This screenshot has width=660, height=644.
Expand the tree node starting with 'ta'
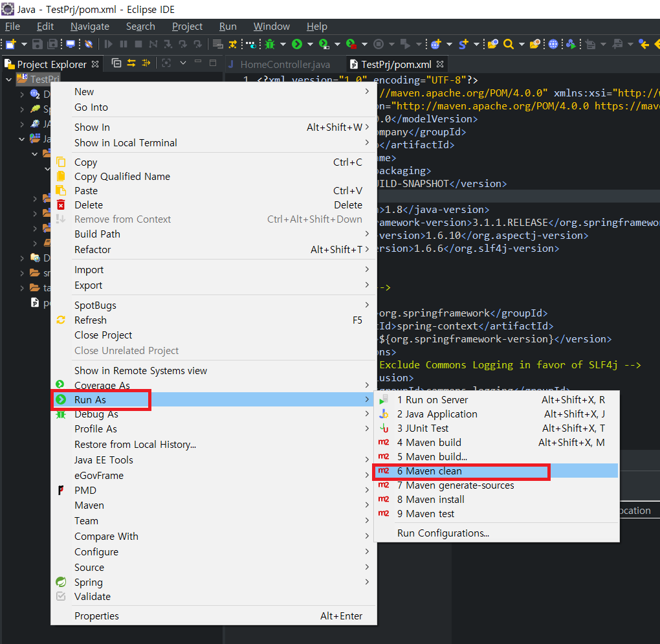[22, 288]
